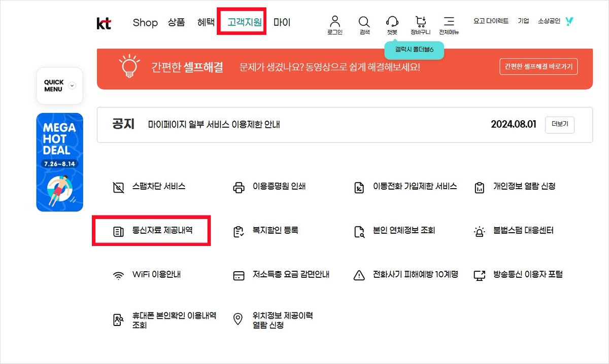
Task: Open 휴대폰 본인확인 이용내역 조회 text
Action: coord(175,320)
